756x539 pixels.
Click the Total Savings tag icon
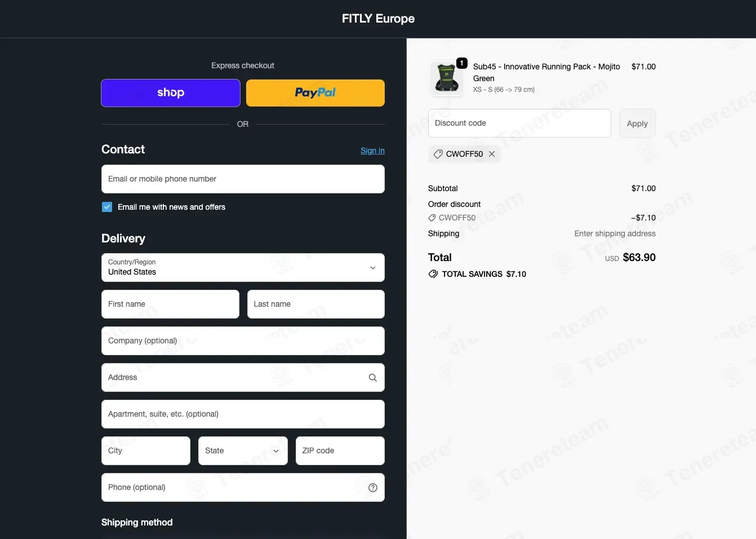(x=433, y=274)
